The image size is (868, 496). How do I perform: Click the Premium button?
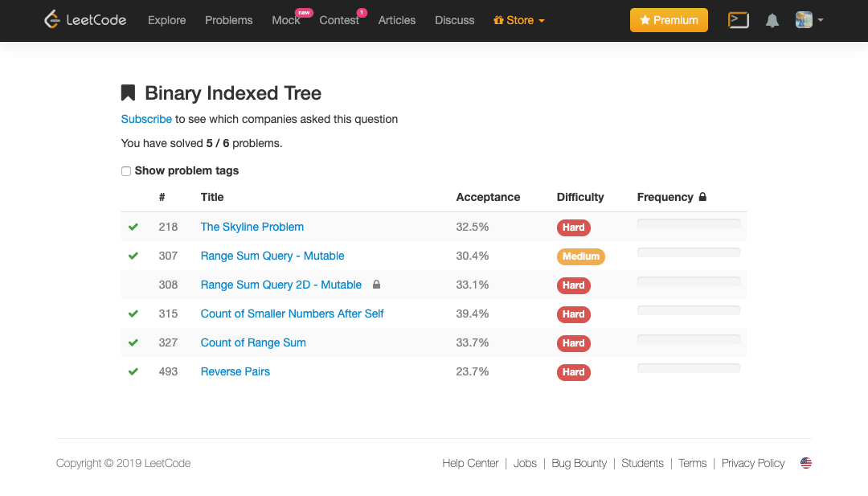[x=669, y=20]
